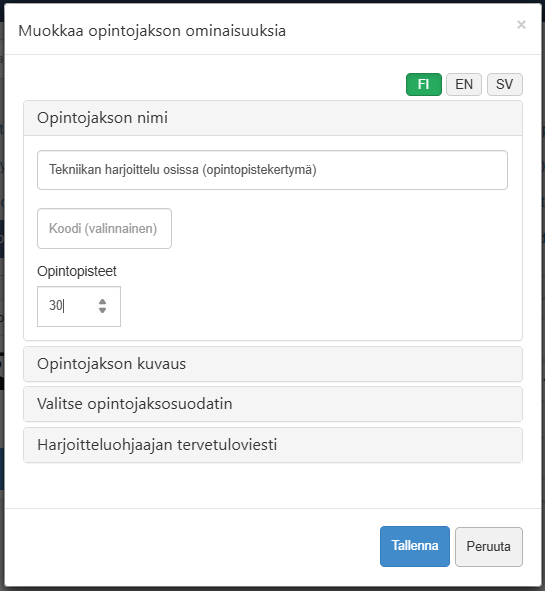Image resolution: width=545 pixels, height=591 pixels.
Task: Focus the Koodi (valinnainen) field
Action: [104, 228]
